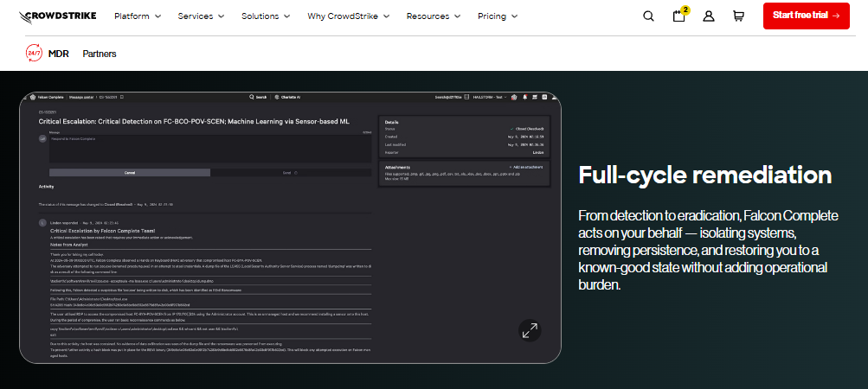Expand the screenshot with the fullscreen arrows icon
Screen dimensions: 868x389
(x=530, y=330)
